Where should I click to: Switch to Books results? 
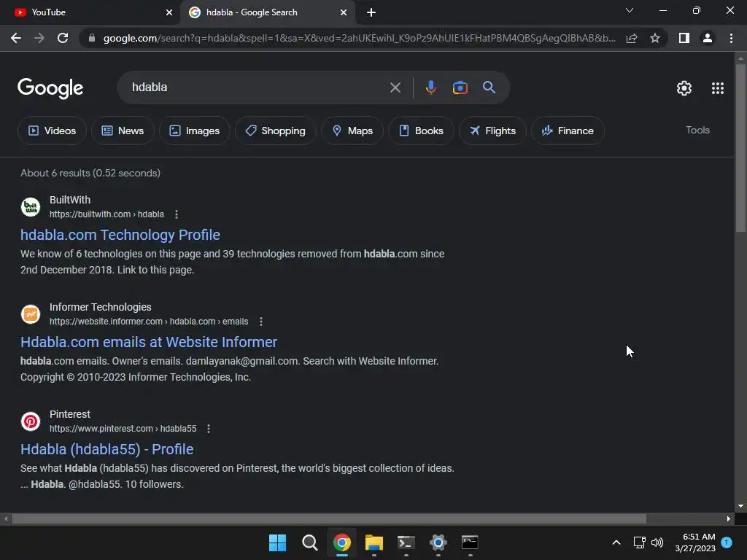click(x=421, y=131)
